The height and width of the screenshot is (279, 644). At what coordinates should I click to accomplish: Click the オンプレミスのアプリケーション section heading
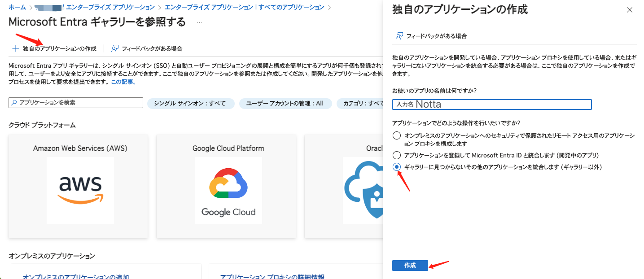(52, 256)
